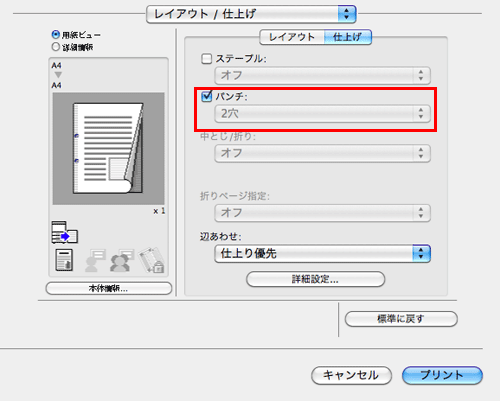This screenshot has width=500, height=401.
Task: Click the single user with note icon
Action: (95, 261)
